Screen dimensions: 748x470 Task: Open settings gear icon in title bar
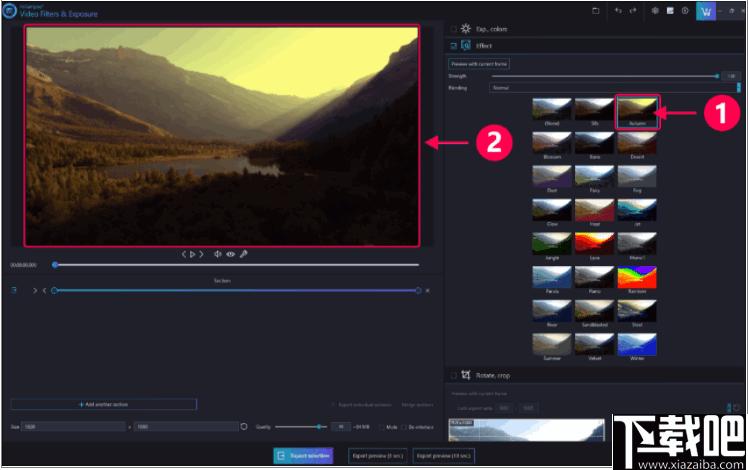[655, 10]
